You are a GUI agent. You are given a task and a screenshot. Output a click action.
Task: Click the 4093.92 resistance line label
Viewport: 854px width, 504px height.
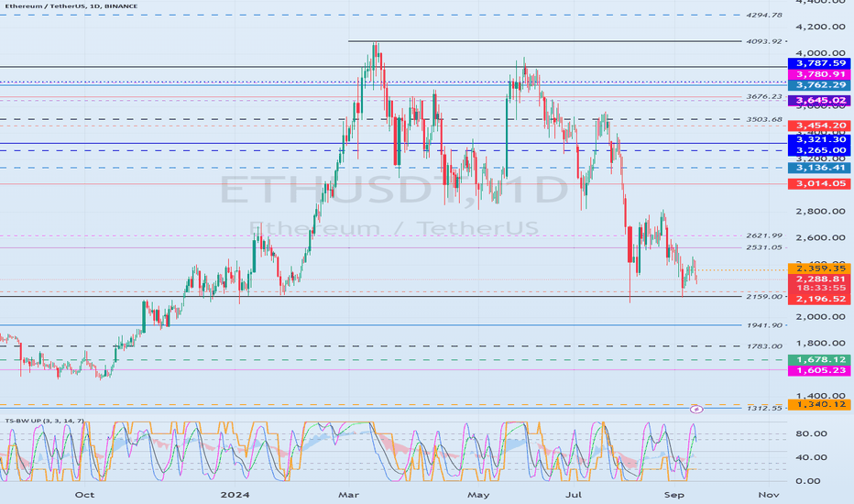[764, 41]
